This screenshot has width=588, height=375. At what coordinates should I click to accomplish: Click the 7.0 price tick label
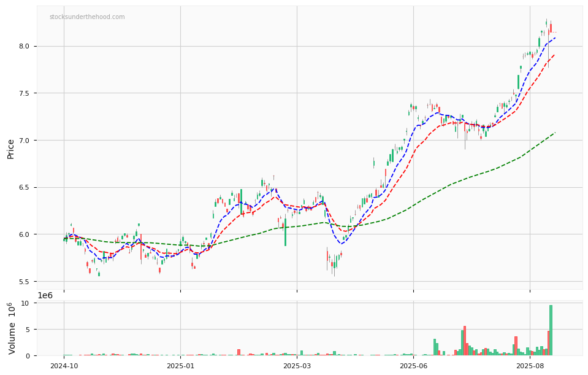25,141
